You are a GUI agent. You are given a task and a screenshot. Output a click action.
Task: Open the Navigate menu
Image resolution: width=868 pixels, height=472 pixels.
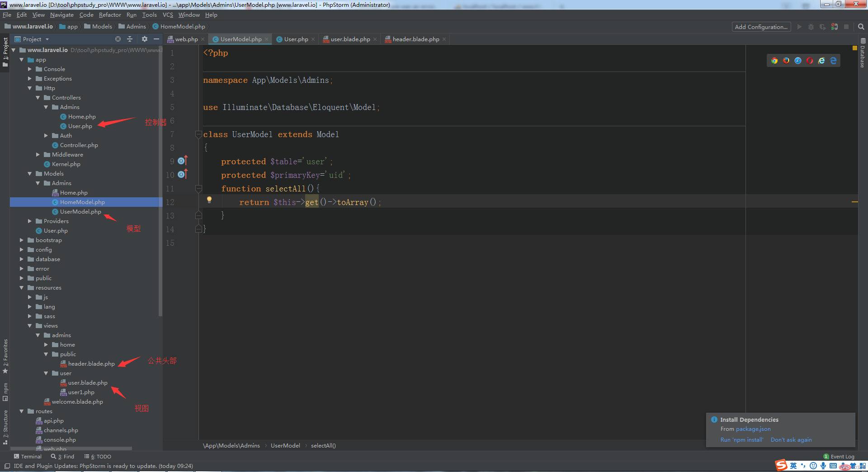pyautogui.click(x=62, y=15)
